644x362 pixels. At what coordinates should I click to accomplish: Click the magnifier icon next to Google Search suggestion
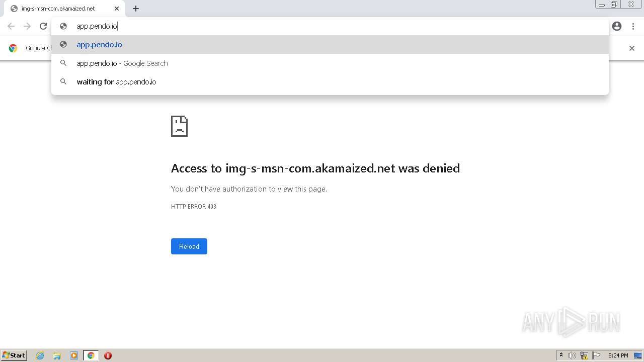click(63, 63)
